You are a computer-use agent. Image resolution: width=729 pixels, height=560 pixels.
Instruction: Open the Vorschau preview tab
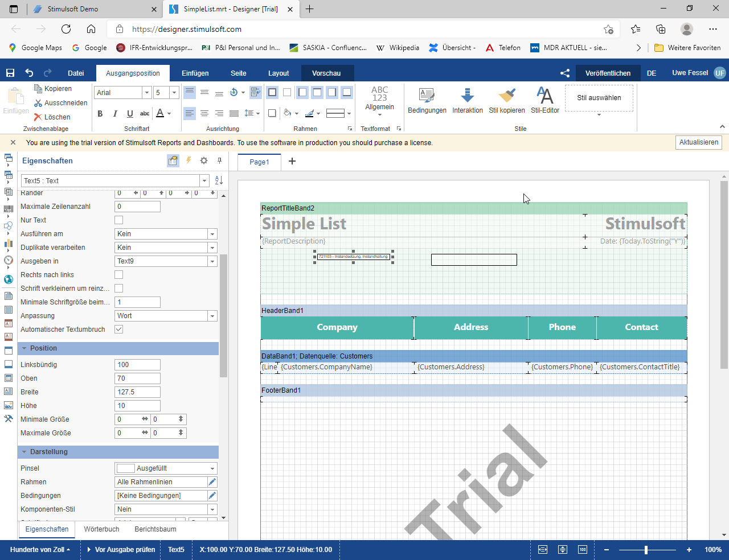click(x=326, y=73)
